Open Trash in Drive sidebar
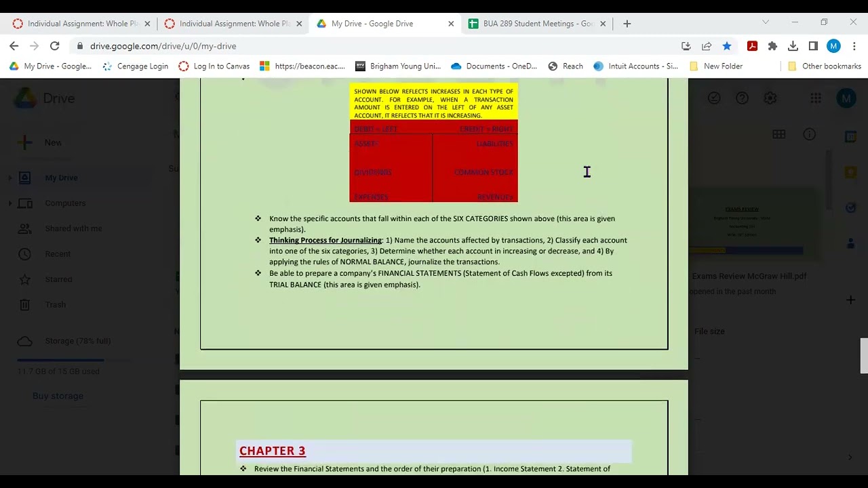The height and width of the screenshot is (488, 868). pos(56,305)
